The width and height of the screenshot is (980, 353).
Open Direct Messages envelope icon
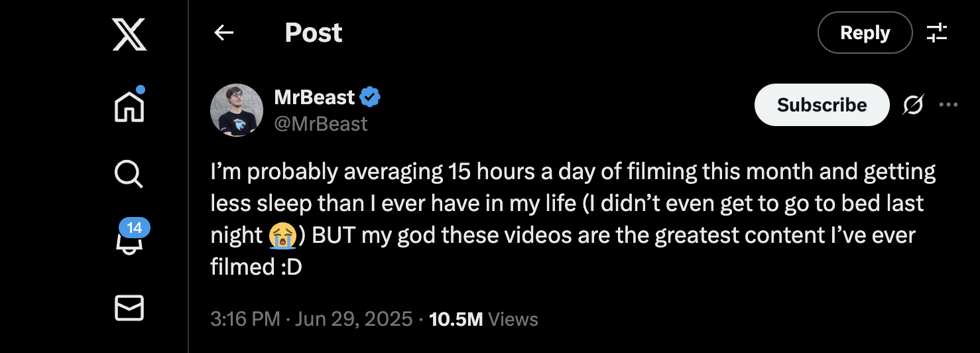129,309
